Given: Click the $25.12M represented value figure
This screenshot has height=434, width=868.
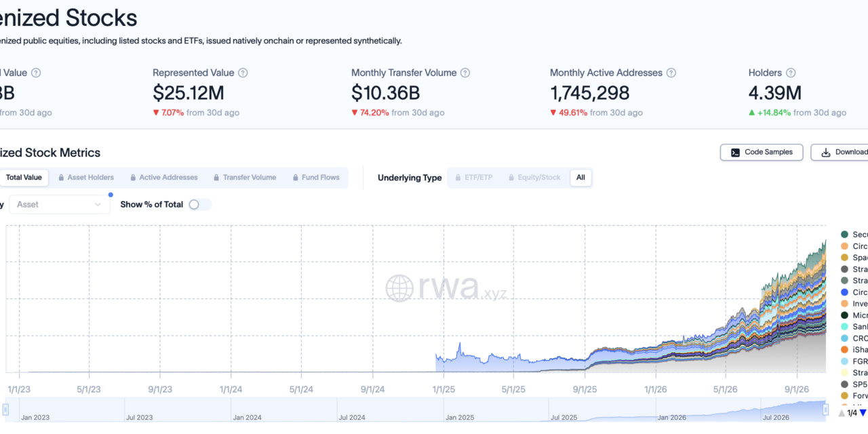Looking at the screenshot, I should [x=189, y=93].
